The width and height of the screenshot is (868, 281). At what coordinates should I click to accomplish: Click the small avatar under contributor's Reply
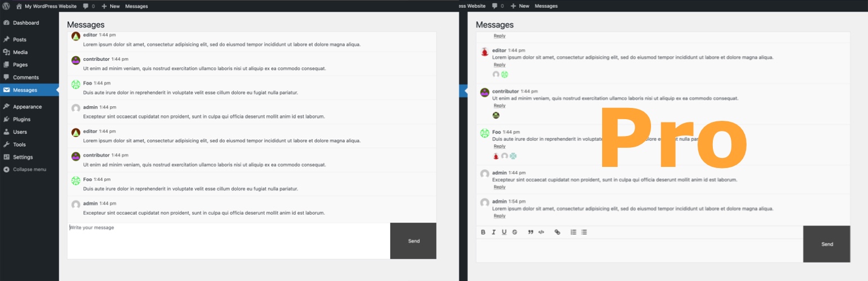496,115
